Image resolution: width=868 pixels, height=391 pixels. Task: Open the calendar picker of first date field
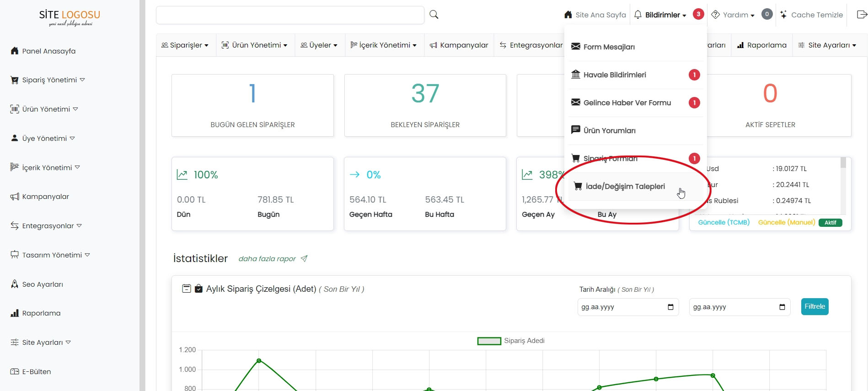[670, 307]
